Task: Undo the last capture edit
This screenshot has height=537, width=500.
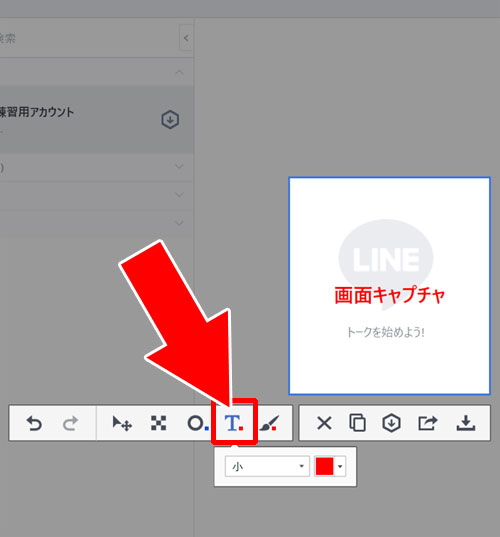Action: [x=34, y=423]
